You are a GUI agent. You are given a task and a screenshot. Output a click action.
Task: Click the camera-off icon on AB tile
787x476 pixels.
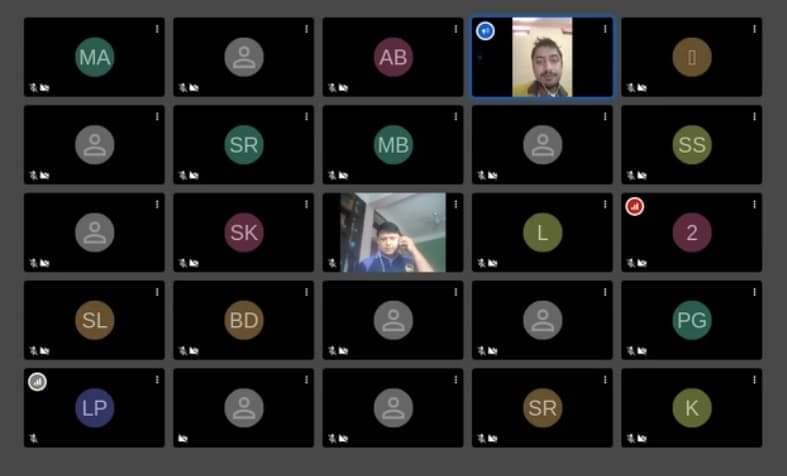[343, 88]
